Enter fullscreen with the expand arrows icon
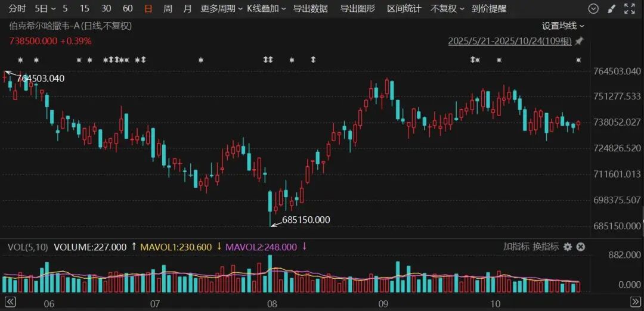Screen dimensions: 644x311 tap(629, 9)
